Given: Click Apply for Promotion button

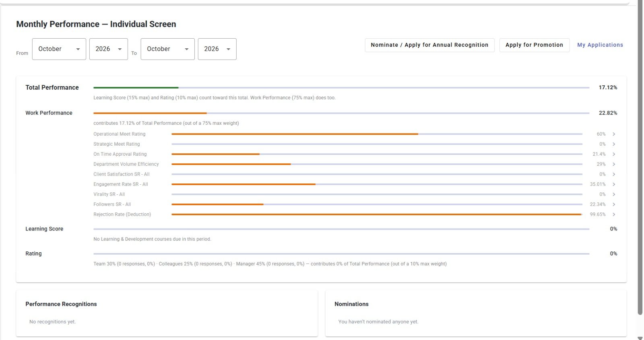Looking at the screenshot, I should pyautogui.click(x=534, y=45).
